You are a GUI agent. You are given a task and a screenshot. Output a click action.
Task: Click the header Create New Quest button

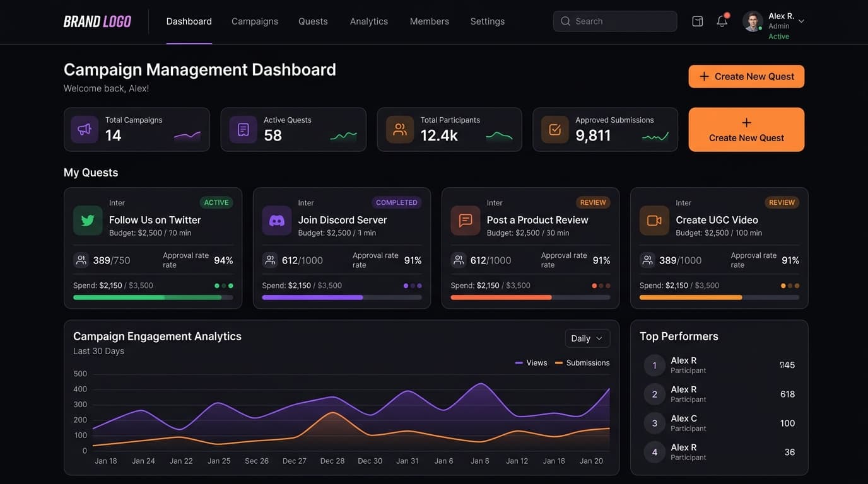(x=746, y=76)
